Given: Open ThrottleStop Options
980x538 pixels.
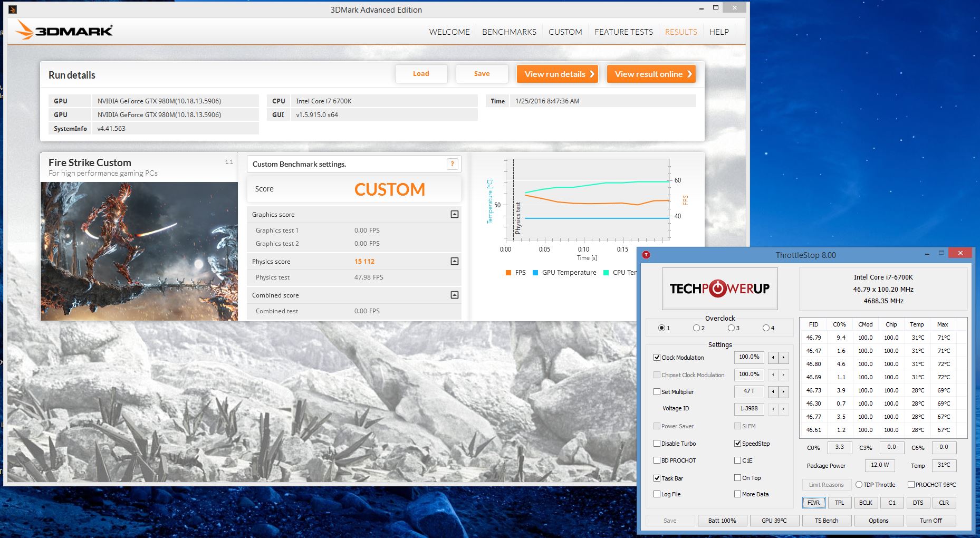Looking at the screenshot, I should [879, 521].
